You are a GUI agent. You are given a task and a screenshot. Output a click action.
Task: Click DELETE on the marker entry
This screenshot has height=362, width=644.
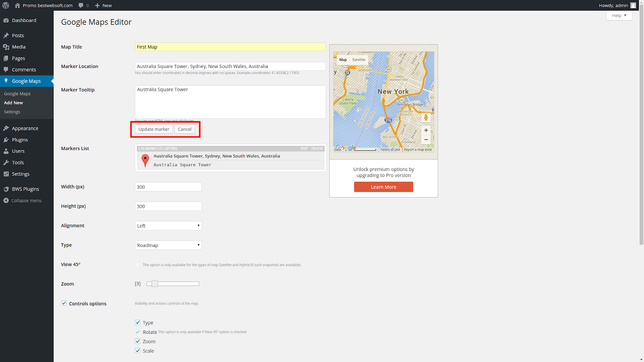[x=317, y=148]
